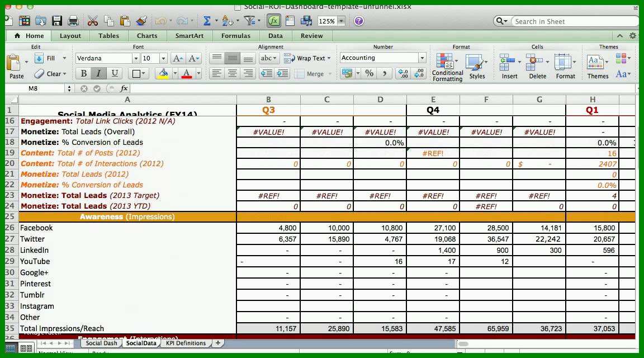Save the workbook with floppy icon
This screenshot has width=644, height=358.
[57, 21]
